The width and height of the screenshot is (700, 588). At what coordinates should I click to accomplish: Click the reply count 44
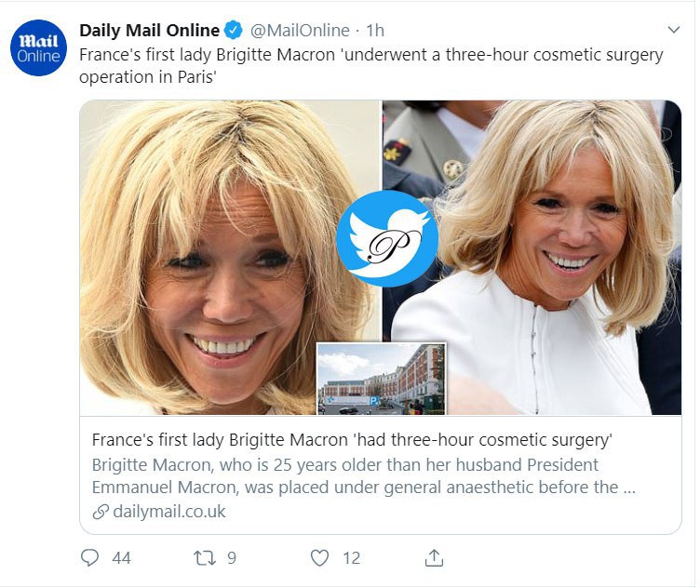[x=121, y=557]
